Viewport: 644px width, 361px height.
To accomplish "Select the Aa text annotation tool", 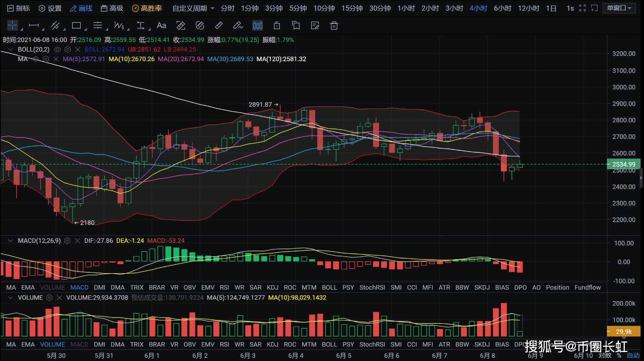I will pos(161,26).
